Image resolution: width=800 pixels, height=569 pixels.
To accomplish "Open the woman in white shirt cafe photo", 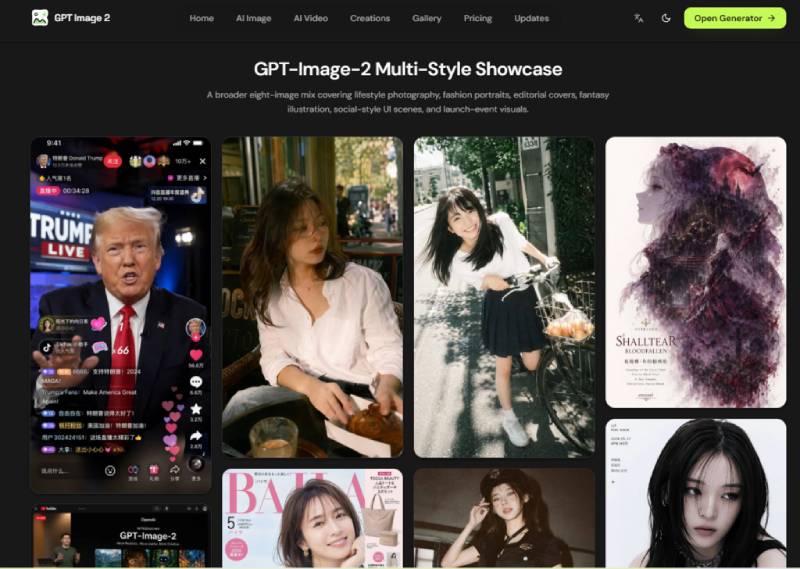I will point(312,297).
